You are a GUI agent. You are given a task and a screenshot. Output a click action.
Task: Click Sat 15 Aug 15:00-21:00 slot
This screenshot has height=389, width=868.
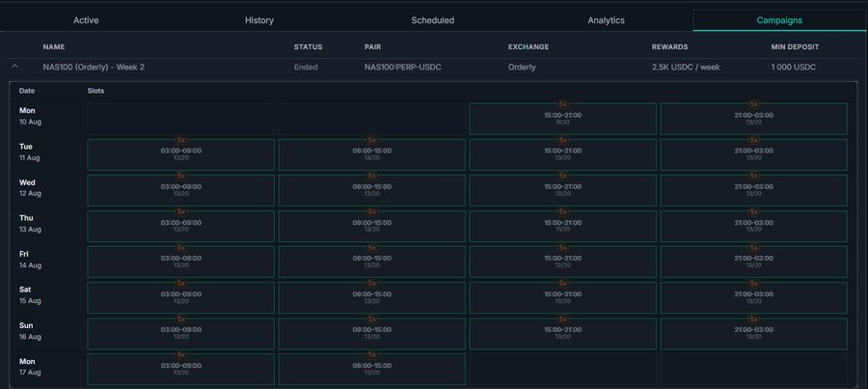[x=562, y=297]
